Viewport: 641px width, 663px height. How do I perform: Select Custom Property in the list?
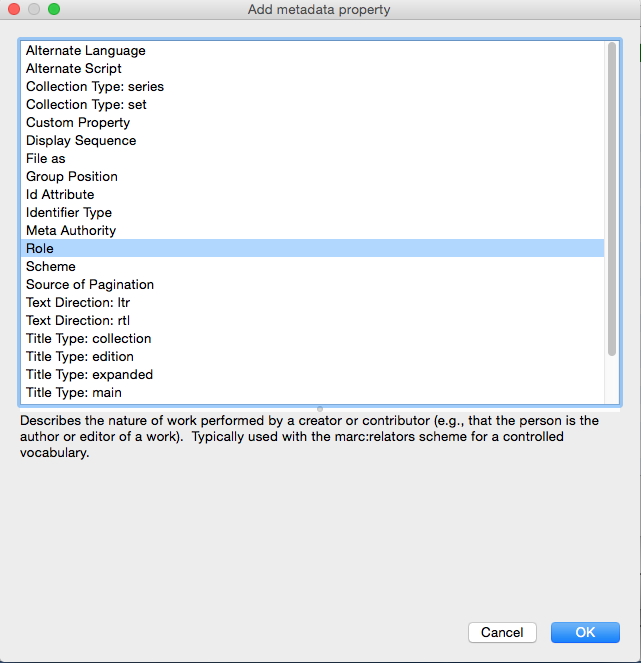(x=78, y=123)
